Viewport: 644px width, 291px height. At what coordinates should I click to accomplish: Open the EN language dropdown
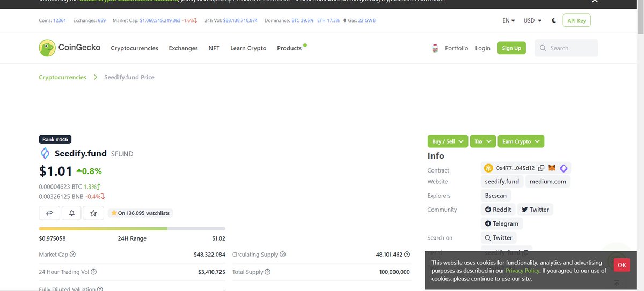(x=508, y=20)
